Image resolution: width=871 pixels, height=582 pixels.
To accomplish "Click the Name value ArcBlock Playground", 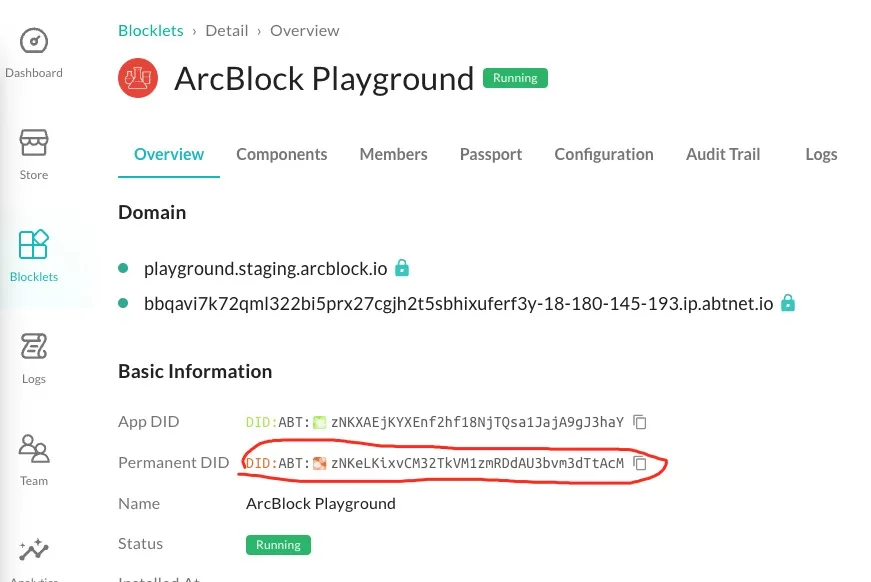I will point(321,504).
